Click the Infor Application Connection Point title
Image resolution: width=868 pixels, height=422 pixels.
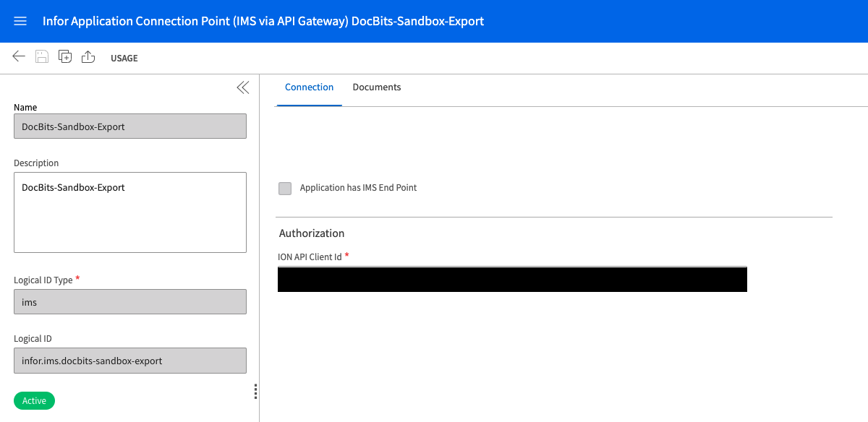[263, 21]
